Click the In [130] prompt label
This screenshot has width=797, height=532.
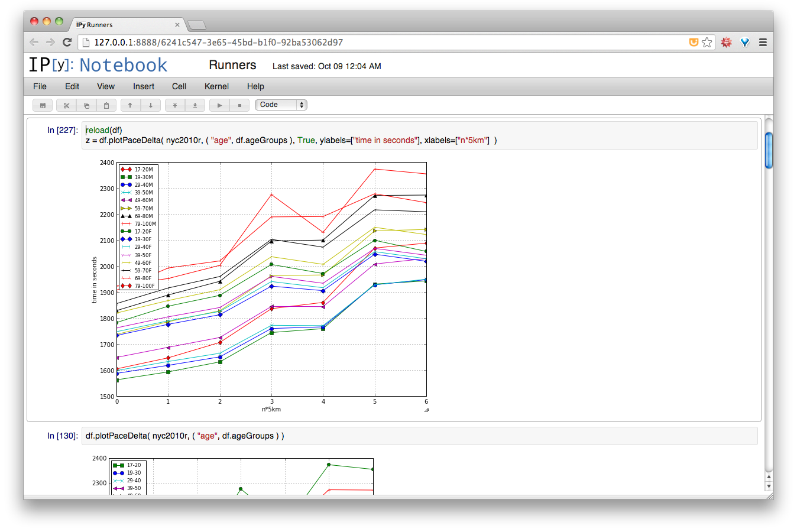(63, 436)
